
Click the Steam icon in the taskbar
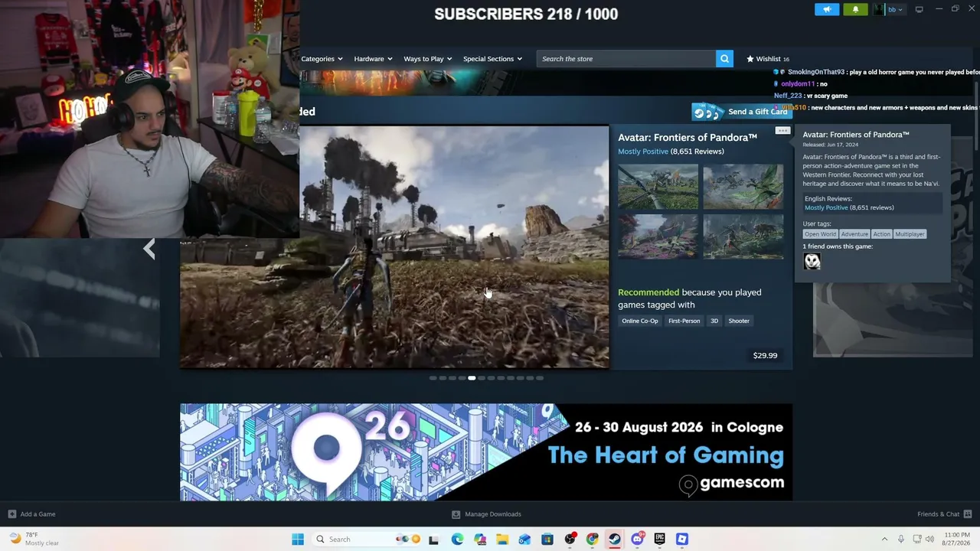(615, 539)
